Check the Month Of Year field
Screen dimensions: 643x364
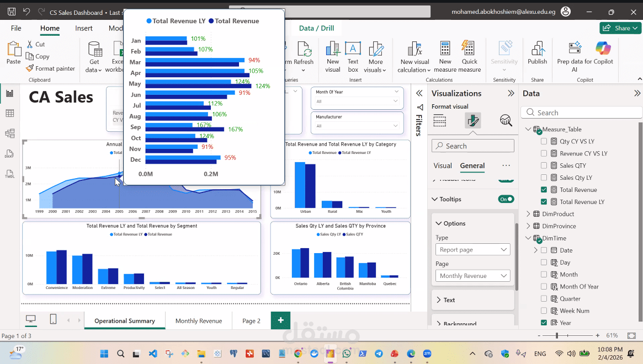(x=544, y=287)
